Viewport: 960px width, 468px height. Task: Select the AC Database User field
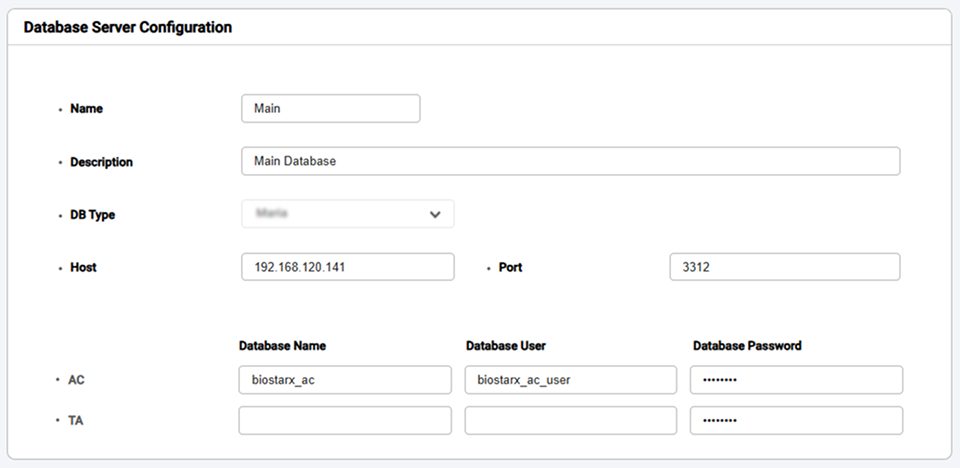(x=570, y=380)
